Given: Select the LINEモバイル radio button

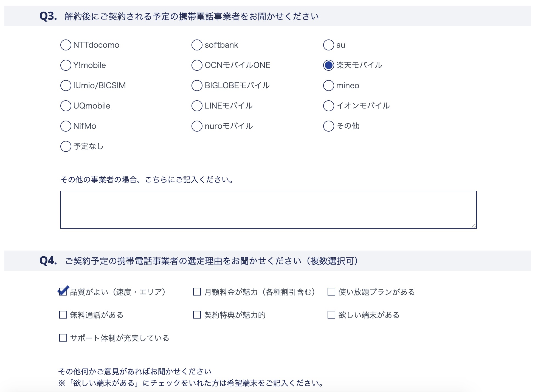Looking at the screenshot, I should pos(197,106).
